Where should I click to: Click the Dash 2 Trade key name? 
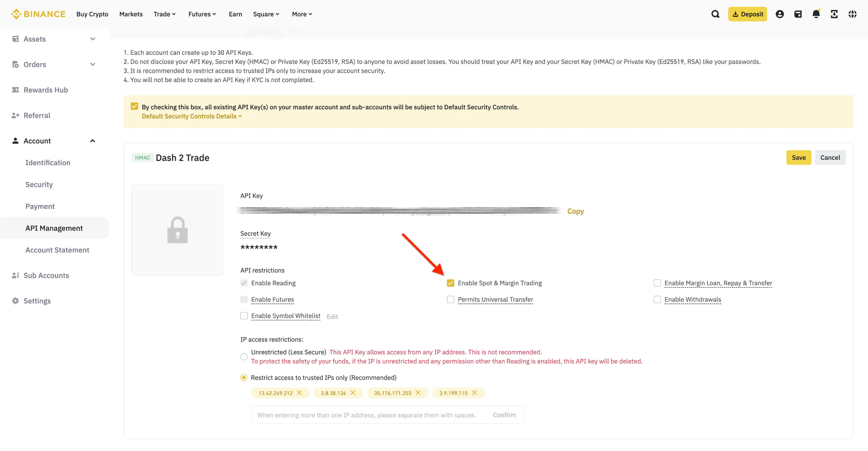pos(182,158)
